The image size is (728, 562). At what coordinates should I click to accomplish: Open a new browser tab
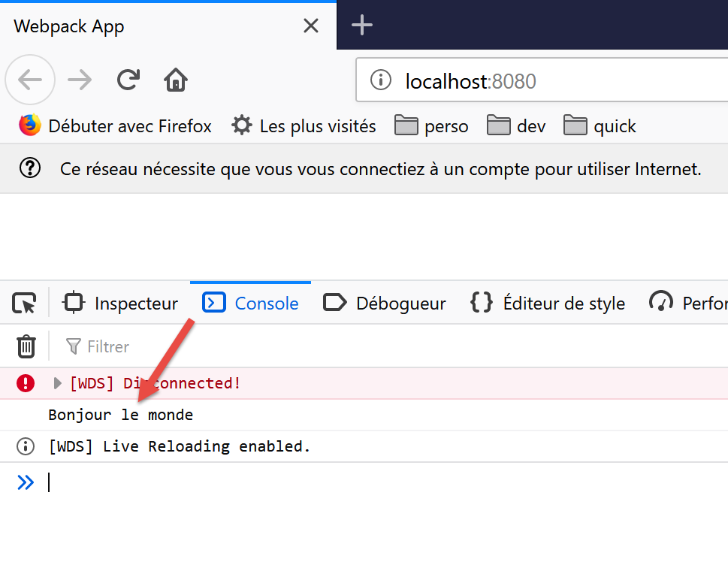(x=362, y=26)
